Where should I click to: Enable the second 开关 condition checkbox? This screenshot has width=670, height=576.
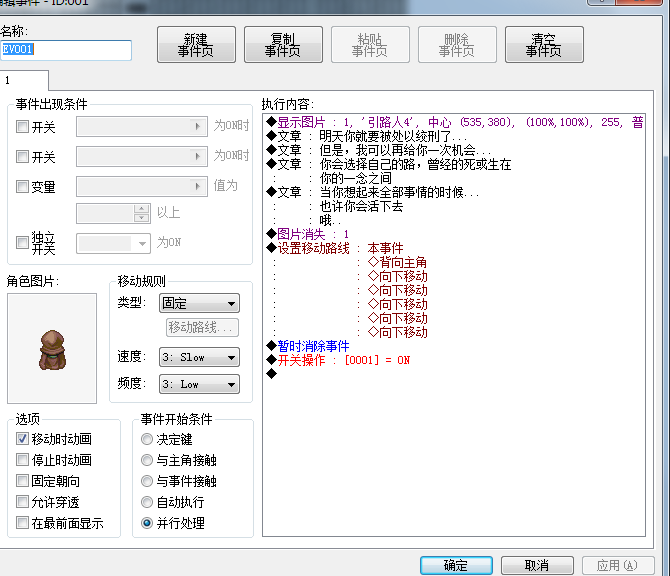[22, 156]
